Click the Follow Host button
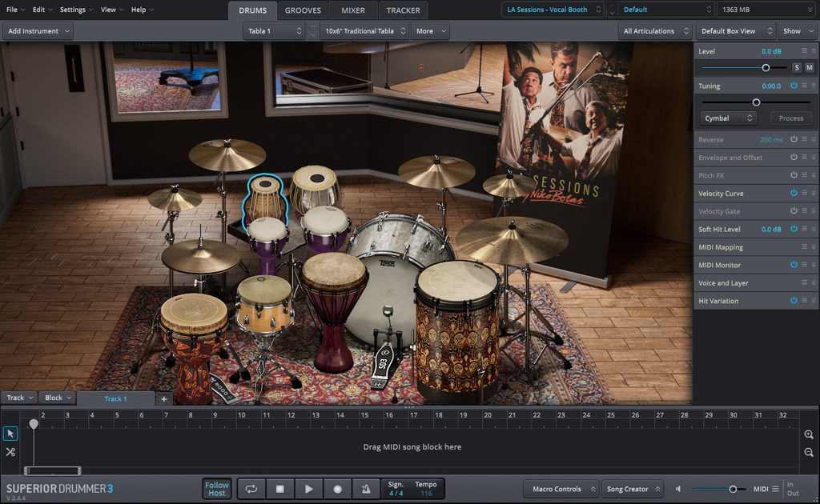The width and height of the screenshot is (820, 504). click(x=217, y=489)
